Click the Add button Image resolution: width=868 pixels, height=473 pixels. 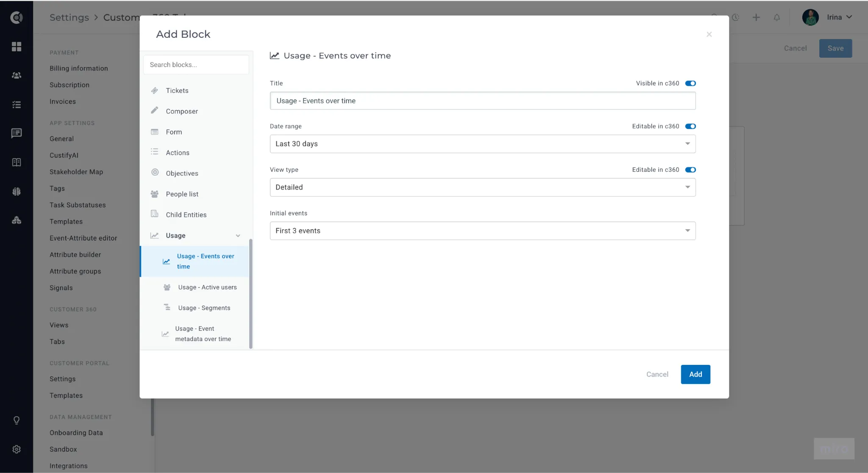click(696, 374)
